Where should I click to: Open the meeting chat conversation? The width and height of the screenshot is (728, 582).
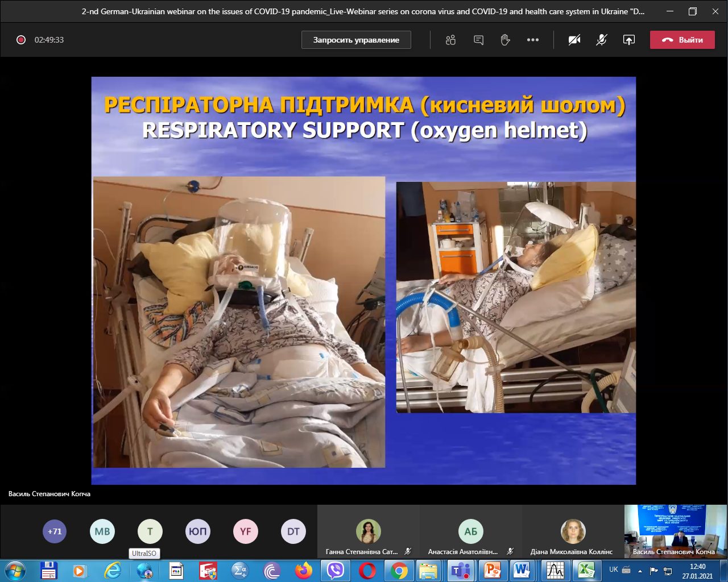tap(478, 40)
